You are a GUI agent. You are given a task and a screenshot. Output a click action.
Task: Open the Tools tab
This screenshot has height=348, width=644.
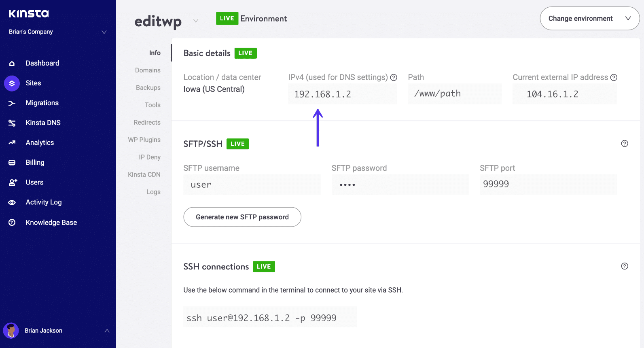coord(153,105)
